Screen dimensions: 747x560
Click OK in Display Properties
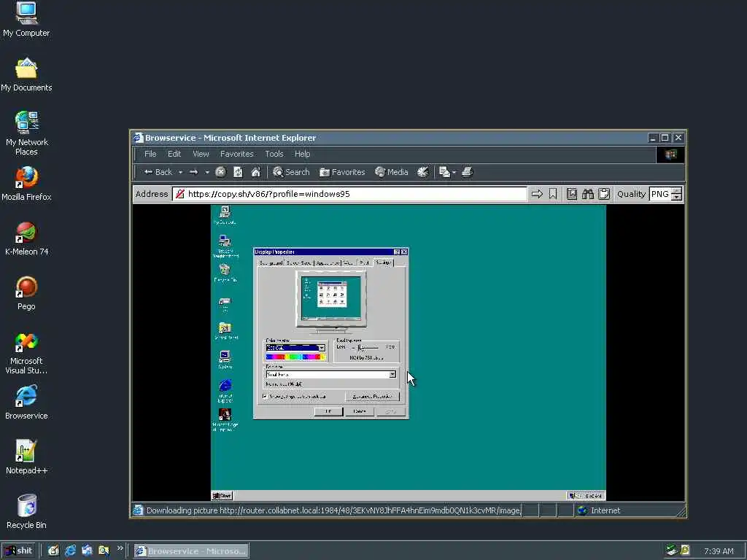point(328,411)
